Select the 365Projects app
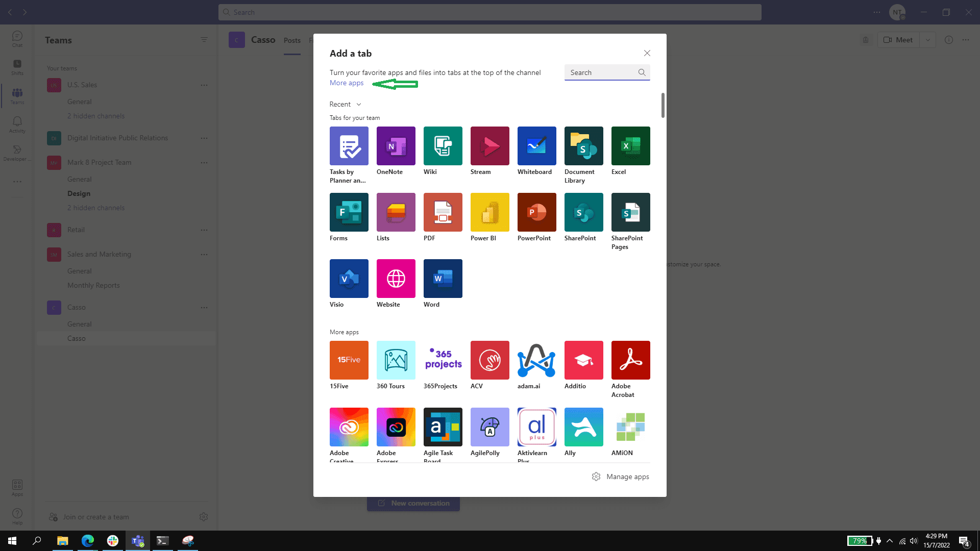 443,360
